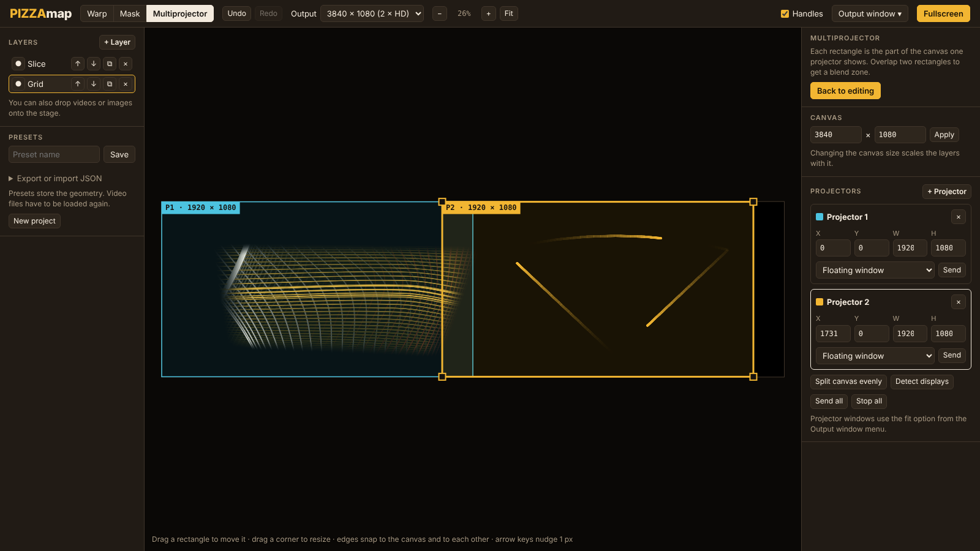Remove Projector 2

959,302
